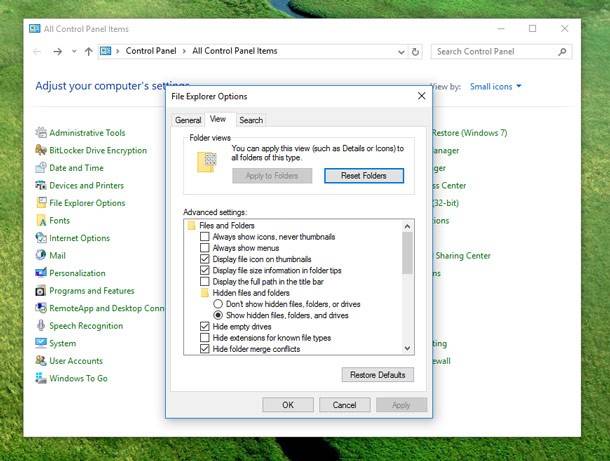Click File Explorer Options icon in Control Panel list
This screenshot has height=461, width=610.
(41, 203)
